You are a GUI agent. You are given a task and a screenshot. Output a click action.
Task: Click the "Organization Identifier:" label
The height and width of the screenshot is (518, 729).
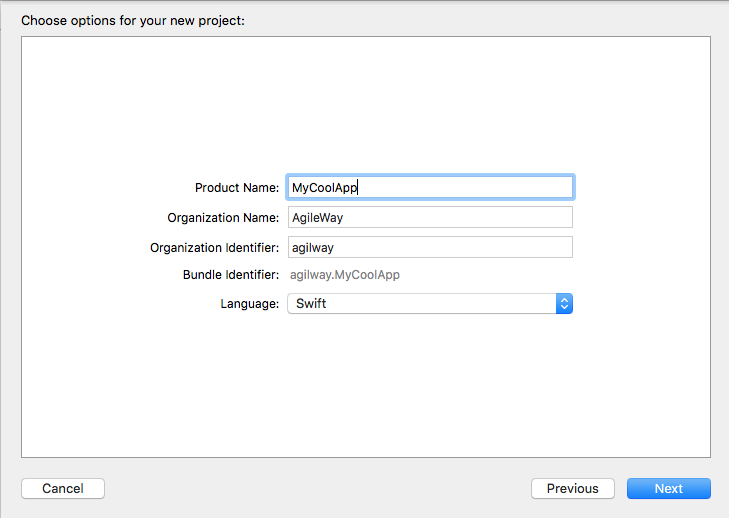214,248
